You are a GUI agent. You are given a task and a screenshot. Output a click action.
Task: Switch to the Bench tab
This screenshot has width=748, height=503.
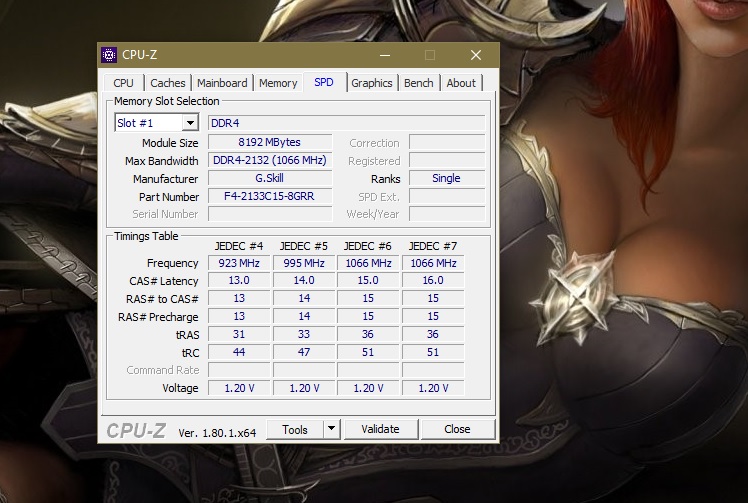419,83
